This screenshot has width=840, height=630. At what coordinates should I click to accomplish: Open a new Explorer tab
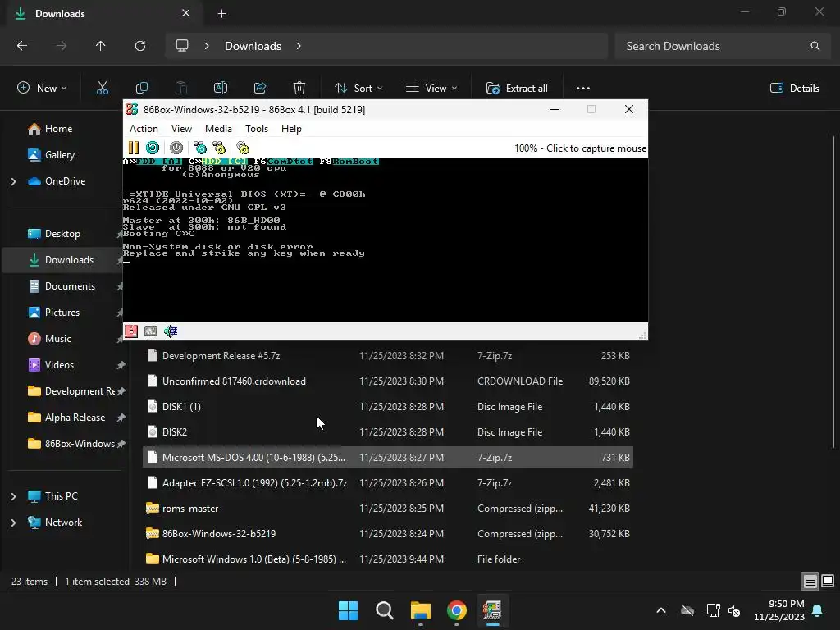[221, 14]
